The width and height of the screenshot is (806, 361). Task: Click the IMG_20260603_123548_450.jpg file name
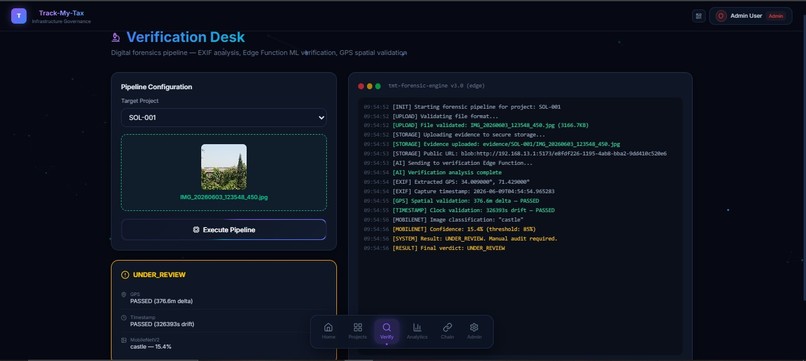(x=224, y=197)
